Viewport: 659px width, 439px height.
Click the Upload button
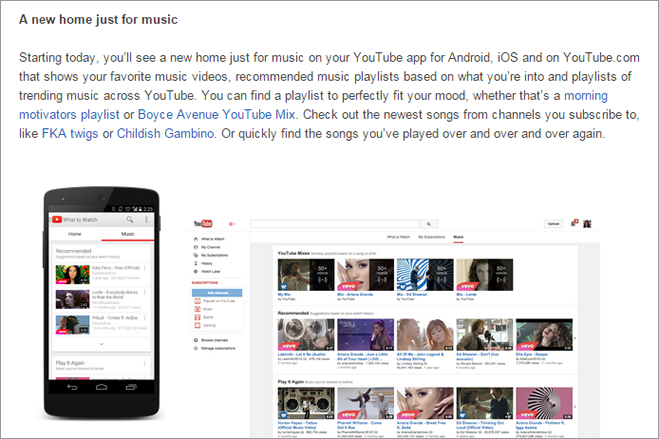coord(554,223)
